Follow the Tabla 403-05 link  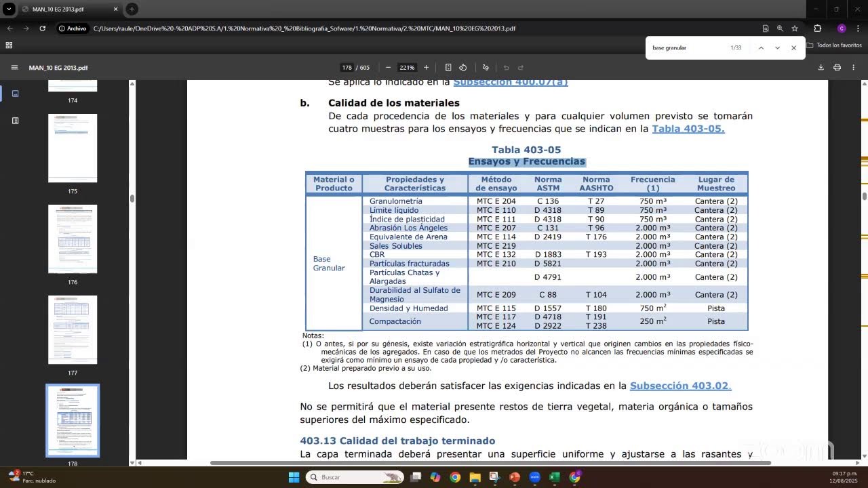click(x=688, y=129)
